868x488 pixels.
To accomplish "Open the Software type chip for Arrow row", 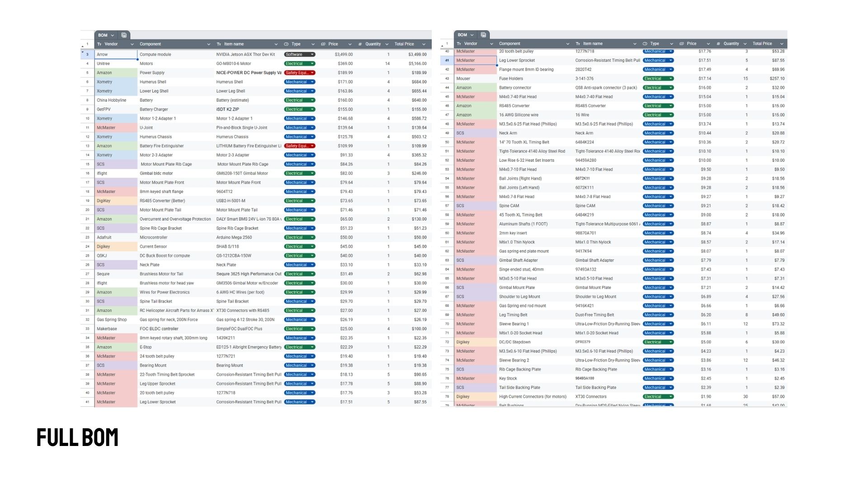I will click(299, 55).
